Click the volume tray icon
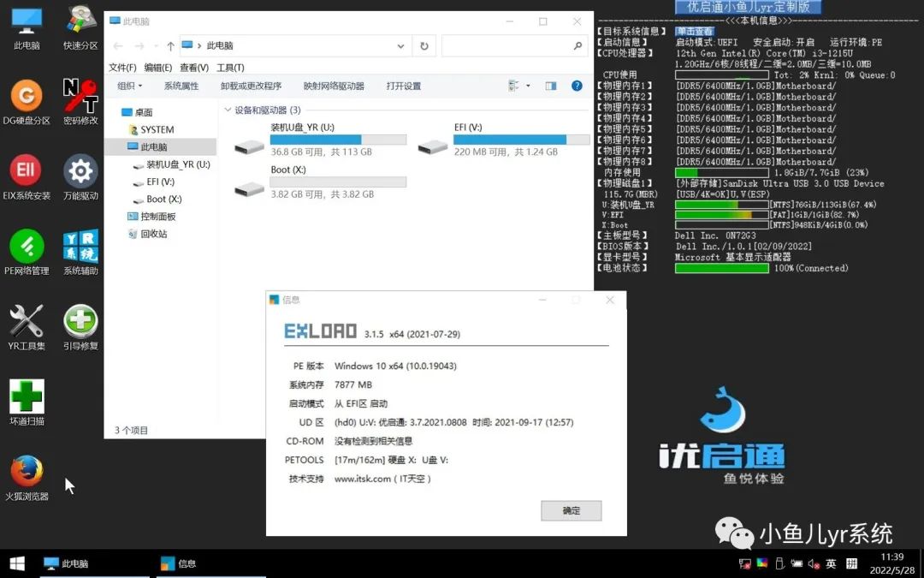924x578 pixels. (x=814, y=563)
